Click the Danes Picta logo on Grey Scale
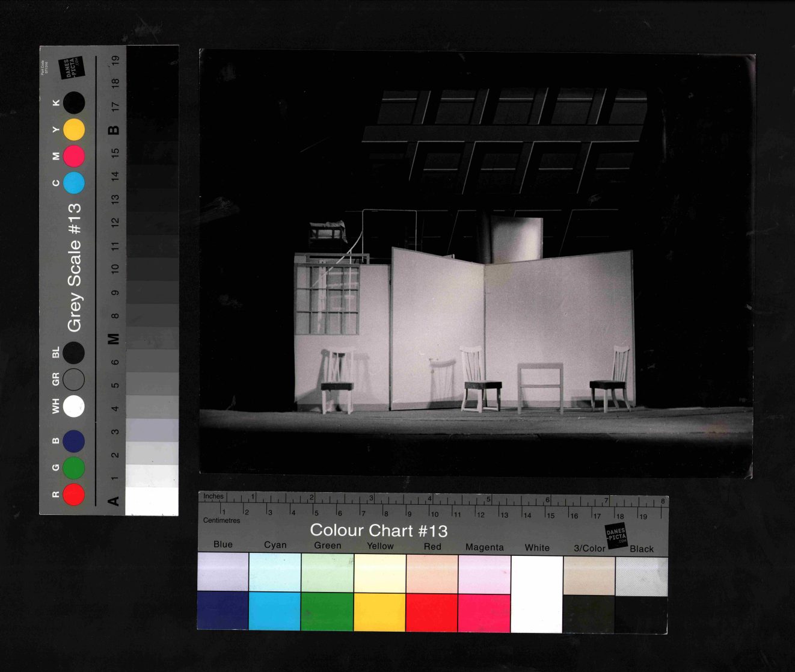The image size is (795, 672). tap(71, 67)
